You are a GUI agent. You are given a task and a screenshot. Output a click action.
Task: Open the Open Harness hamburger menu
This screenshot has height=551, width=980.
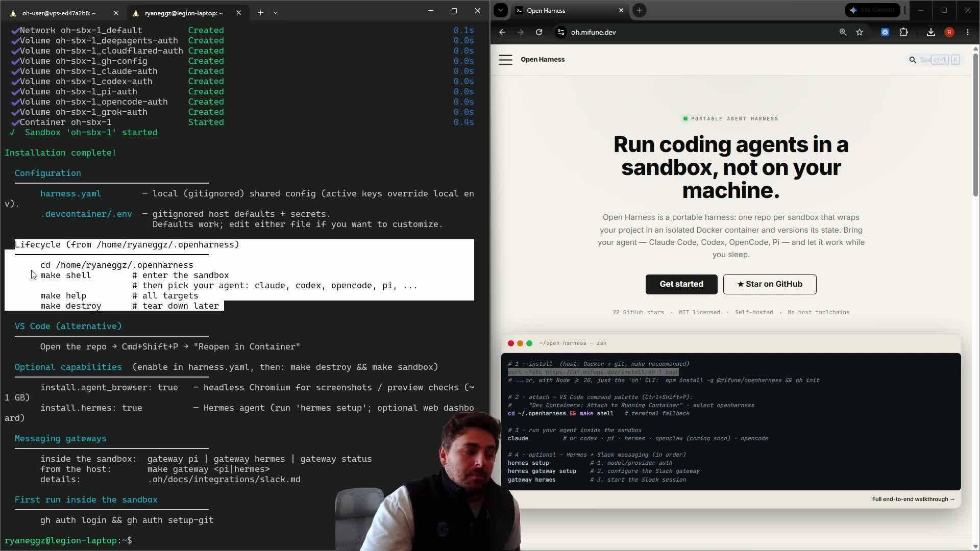point(505,60)
